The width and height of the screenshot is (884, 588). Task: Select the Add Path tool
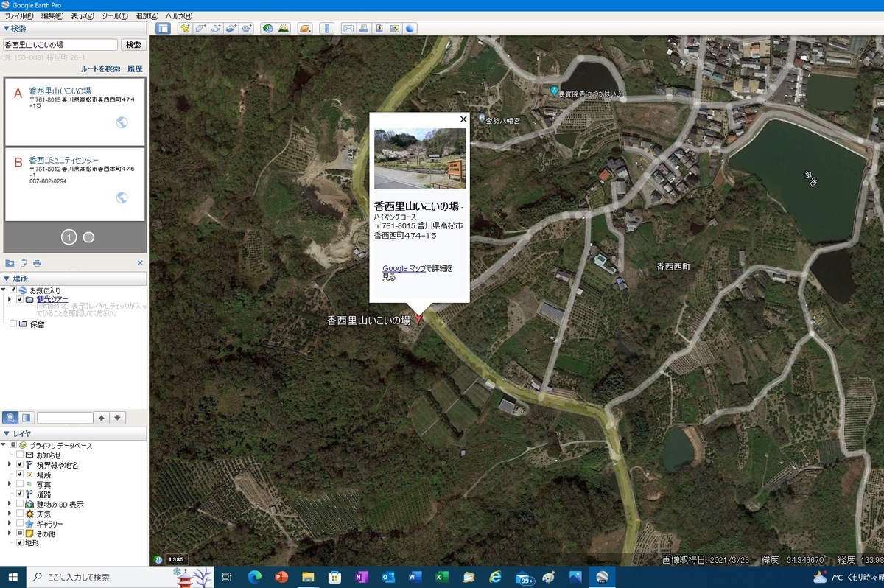216,29
